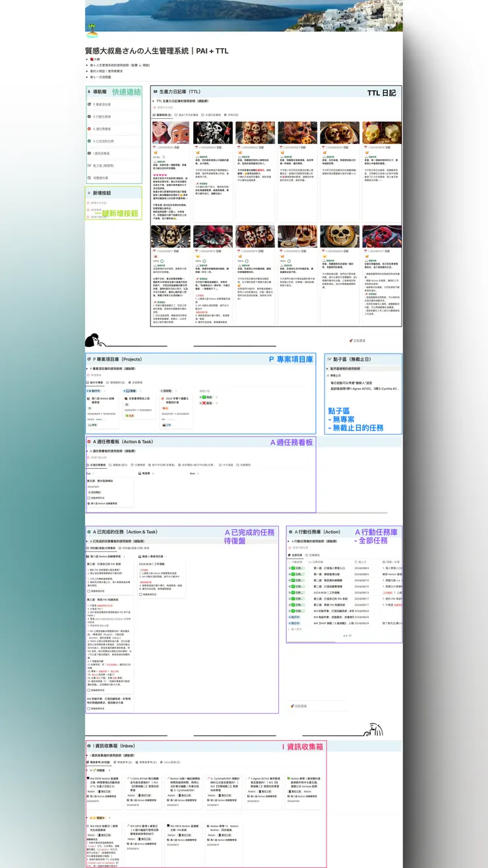
Task: Expand P 專案項目庫的使用說明 toggle
Action: coord(88,369)
